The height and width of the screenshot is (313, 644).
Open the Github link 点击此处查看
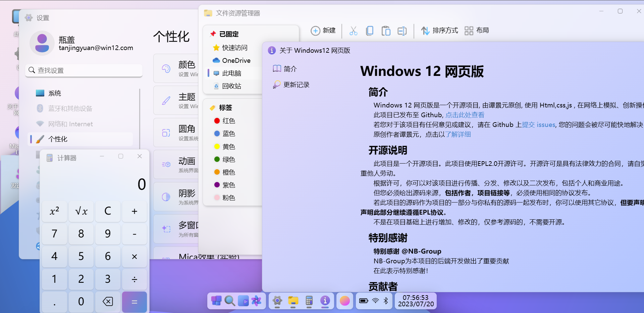[x=465, y=115]
